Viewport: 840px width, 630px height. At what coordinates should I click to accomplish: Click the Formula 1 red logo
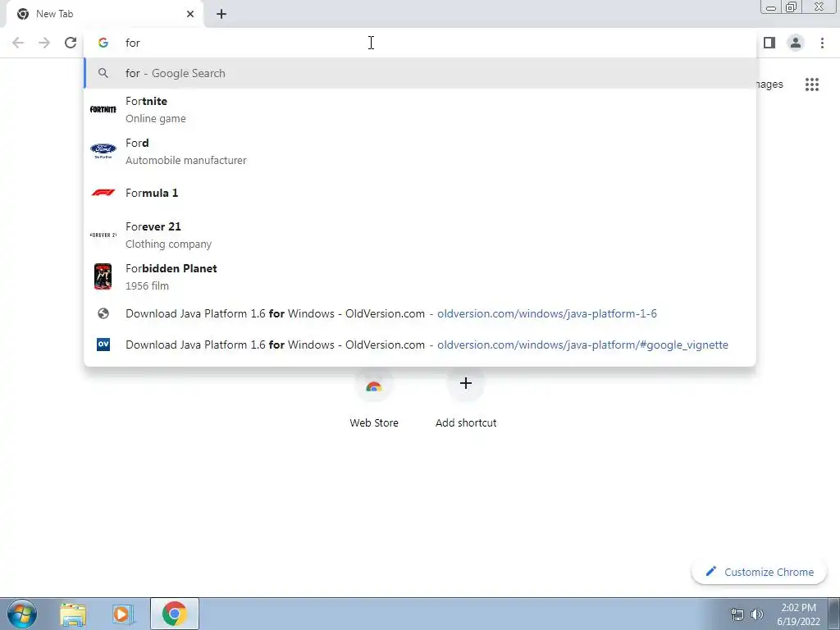[x=103, y=192]
